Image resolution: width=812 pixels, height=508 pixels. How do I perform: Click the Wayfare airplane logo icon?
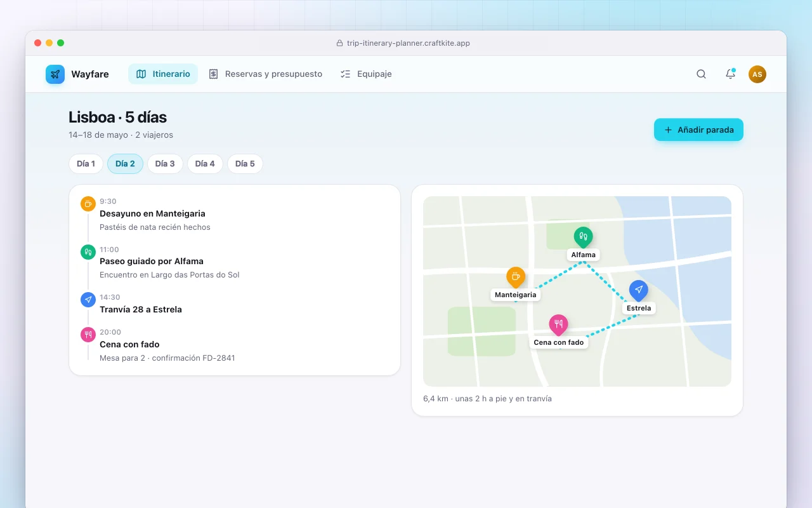click(55, 74)
